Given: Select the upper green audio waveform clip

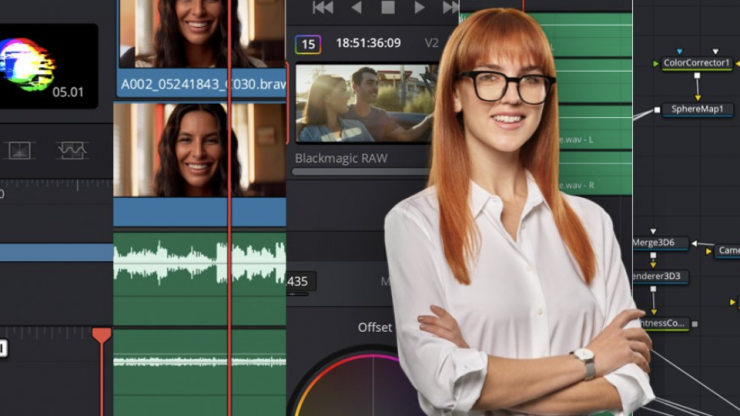Looking at the screenshot, I should coord(199,262).
